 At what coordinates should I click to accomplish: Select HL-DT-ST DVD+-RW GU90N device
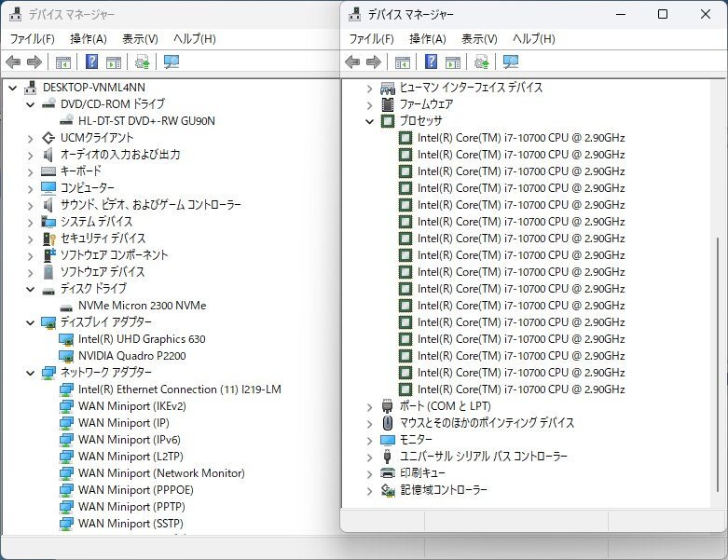coord(146,121)
